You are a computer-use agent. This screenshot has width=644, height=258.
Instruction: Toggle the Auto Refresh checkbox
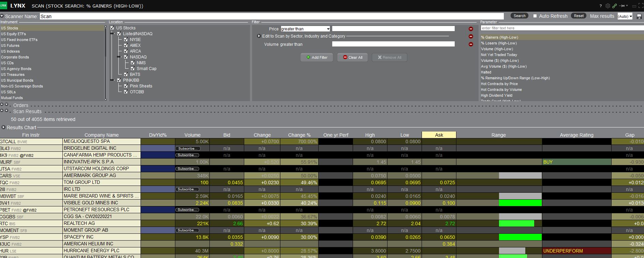535,16
